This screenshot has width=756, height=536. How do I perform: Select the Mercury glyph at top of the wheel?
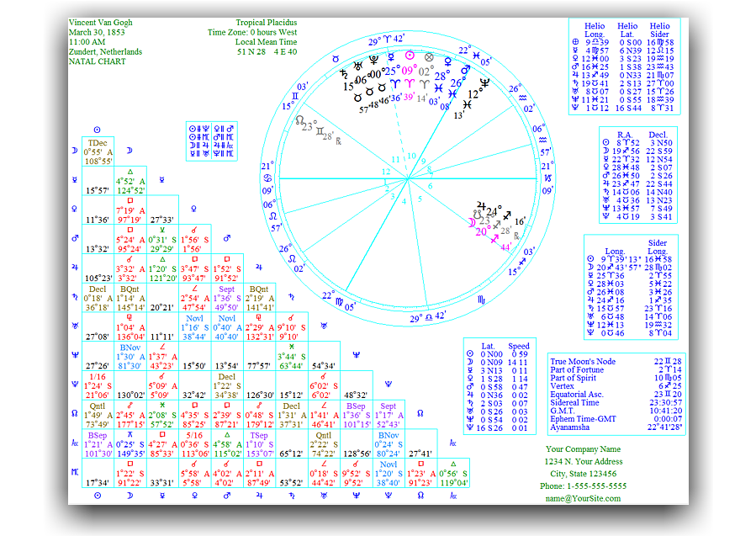[x=391, y=57]
